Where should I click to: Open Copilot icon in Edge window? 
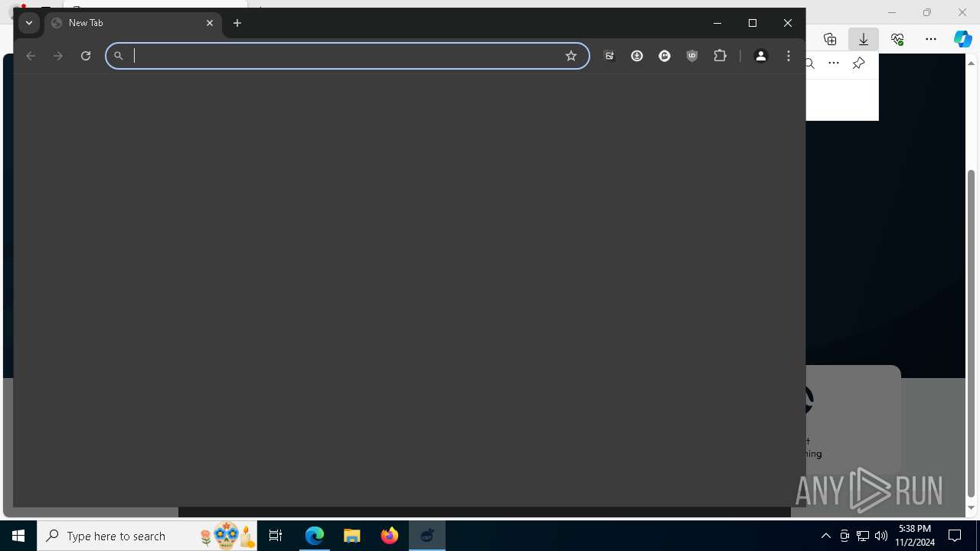(963, 38)
